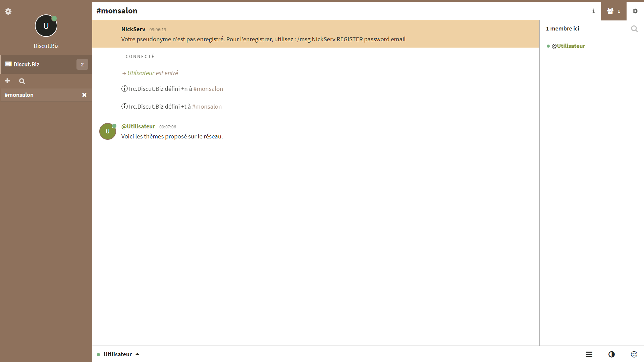Click the unread badge on Discut.Biz
The image size is (644, 362).
[x=82, y=64]
